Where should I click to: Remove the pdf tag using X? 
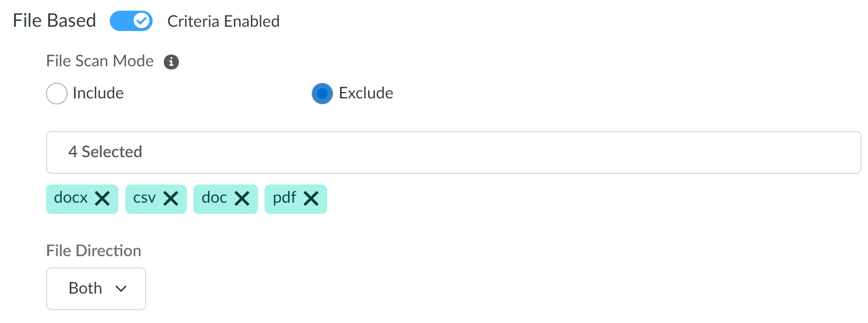(311, 199)
